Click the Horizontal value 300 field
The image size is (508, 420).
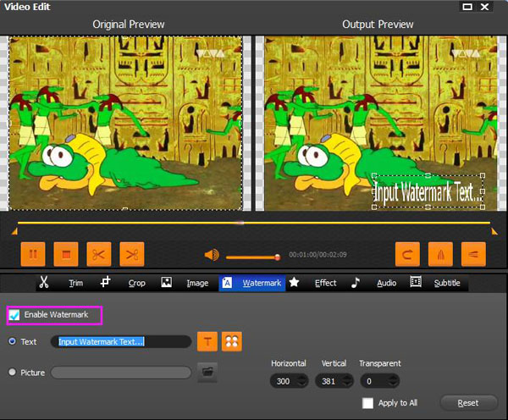pyautogui.click(x=284, y=381)
